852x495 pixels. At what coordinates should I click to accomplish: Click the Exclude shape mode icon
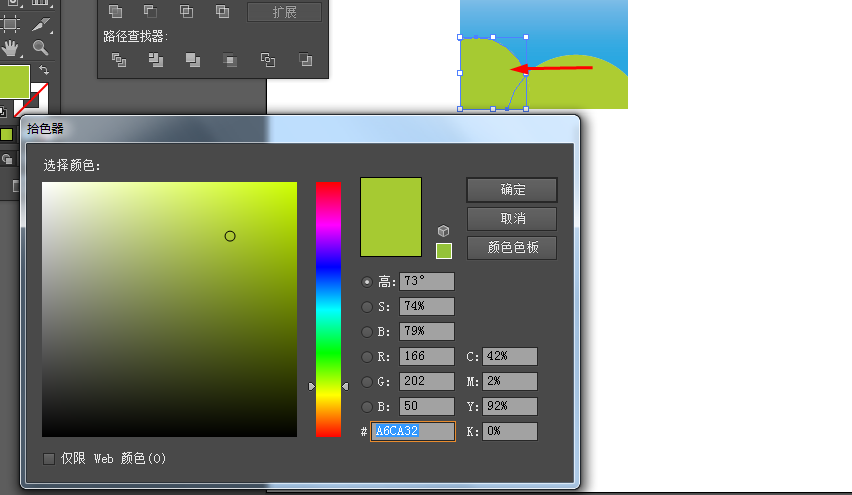(x=222, y=11)
